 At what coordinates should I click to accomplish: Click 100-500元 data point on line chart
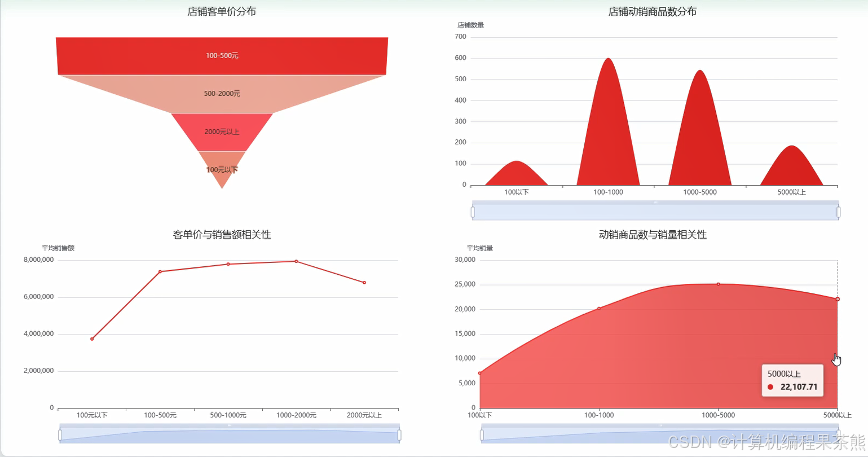click(160, 271)
